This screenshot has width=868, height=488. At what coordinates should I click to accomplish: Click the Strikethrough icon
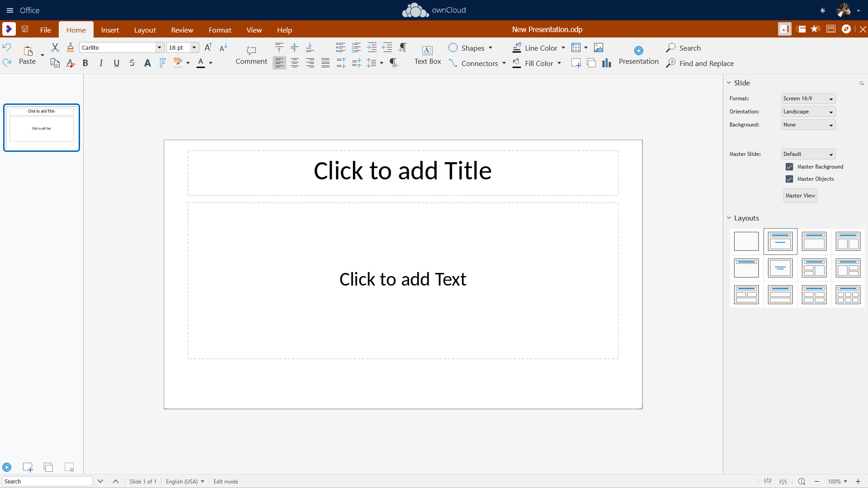pos(132,63)
